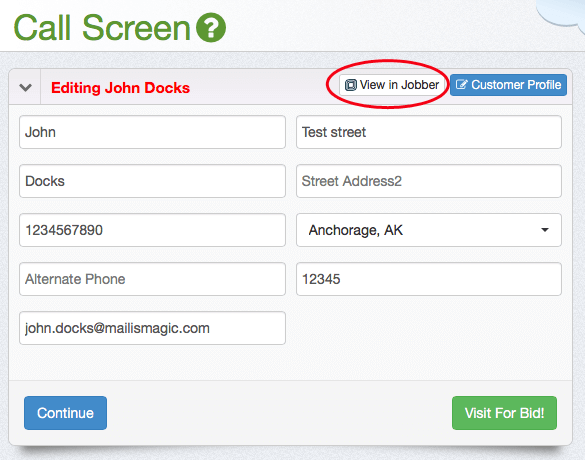Click the blue Continue button

pyautogui.click(x=65, y=413)
